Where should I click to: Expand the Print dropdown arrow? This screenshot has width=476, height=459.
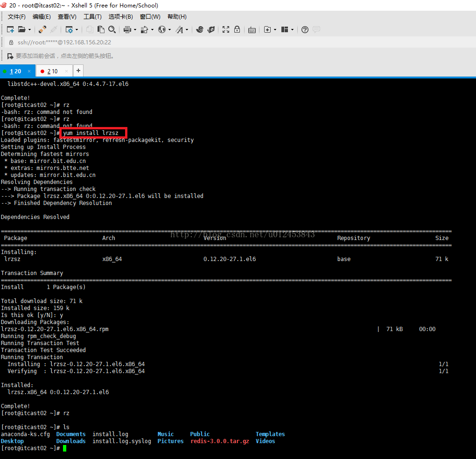coord(135,30)
